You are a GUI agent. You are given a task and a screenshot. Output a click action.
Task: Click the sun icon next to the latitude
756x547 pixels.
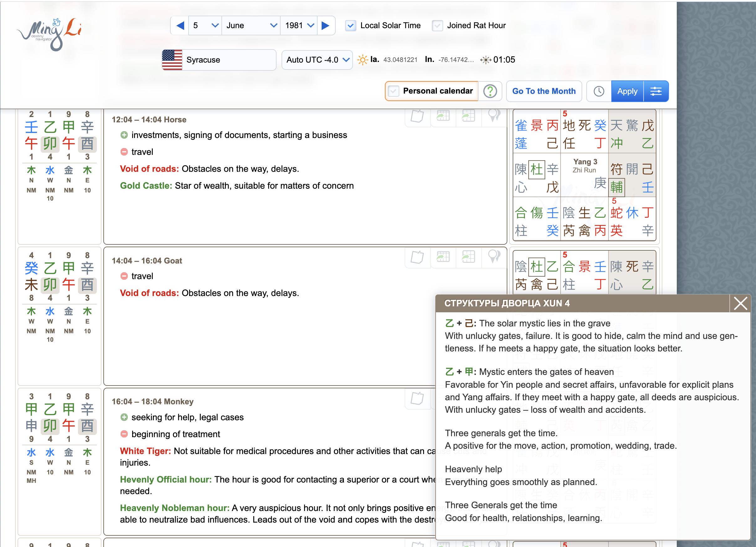[362, 60]
